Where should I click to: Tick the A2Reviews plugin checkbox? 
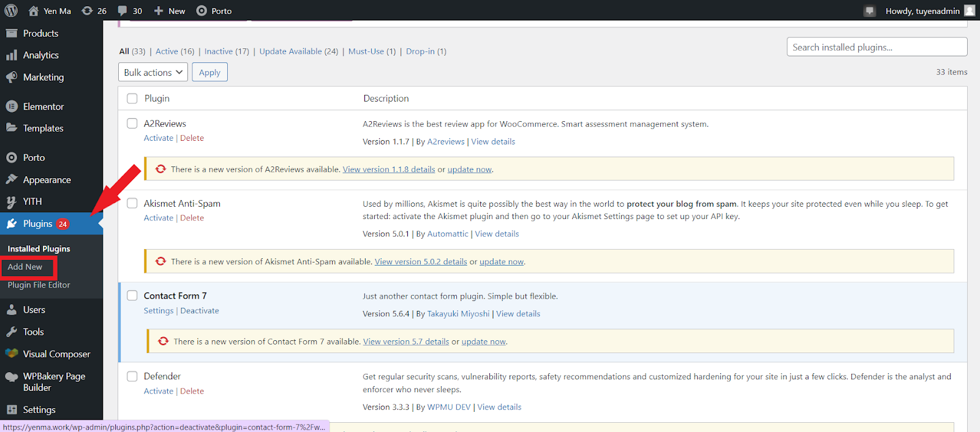click(x=132, y=124)
